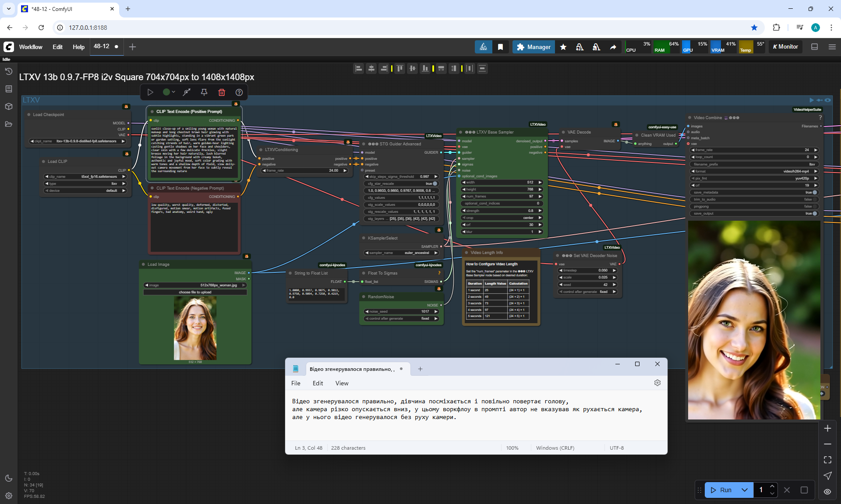Toggle cfg_star_rescale switch in STG Guider

[435, 183]
